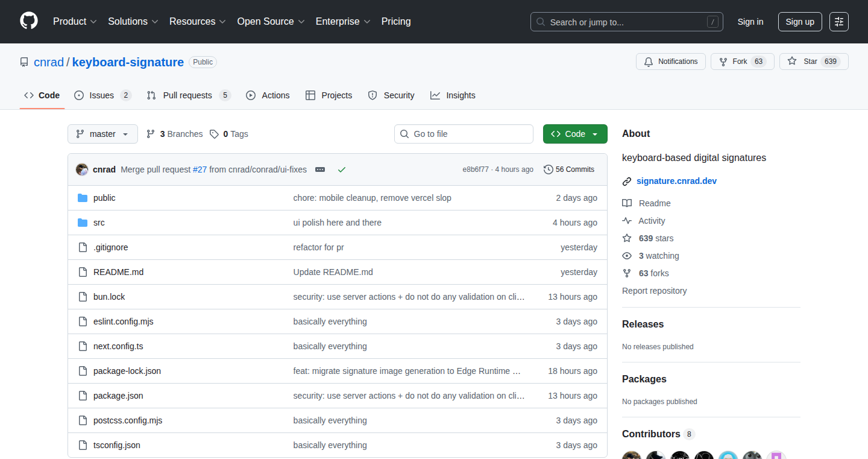Click the .gitignore file icon
868x459 pixels.
(x=83, y=247)
